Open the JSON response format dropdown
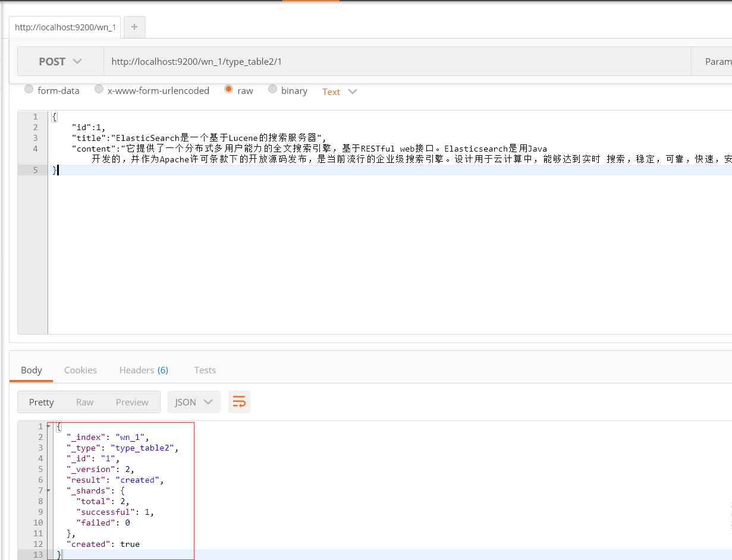 click(x=194, y=402)
